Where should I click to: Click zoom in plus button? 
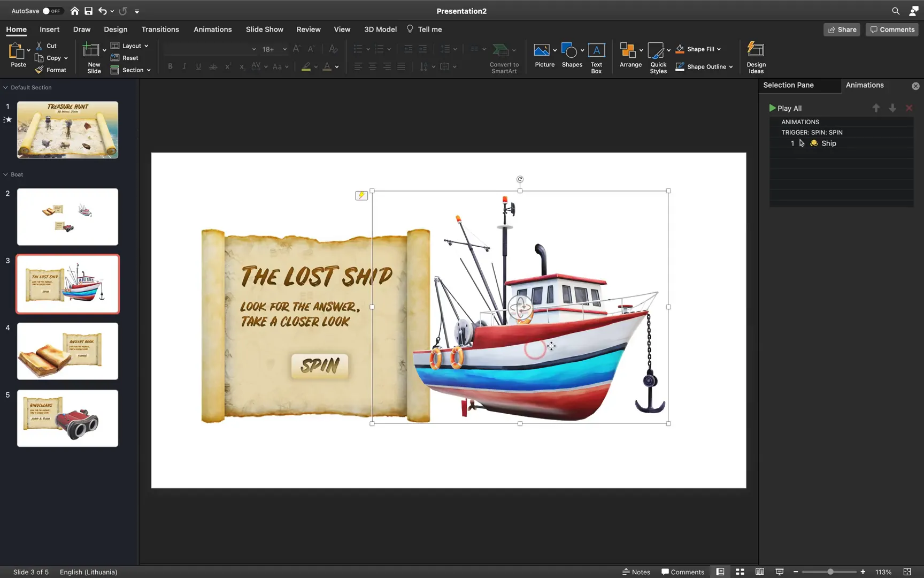pos(863,572)
